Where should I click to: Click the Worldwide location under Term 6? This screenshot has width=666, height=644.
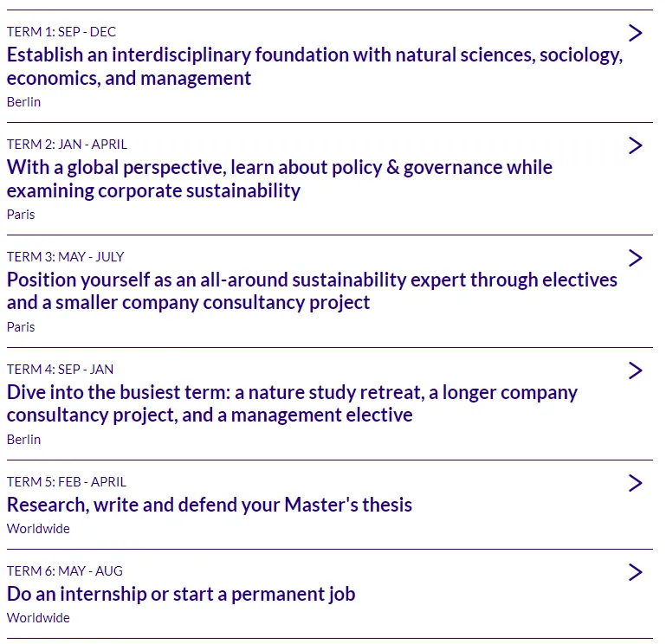tap(38, 618)
